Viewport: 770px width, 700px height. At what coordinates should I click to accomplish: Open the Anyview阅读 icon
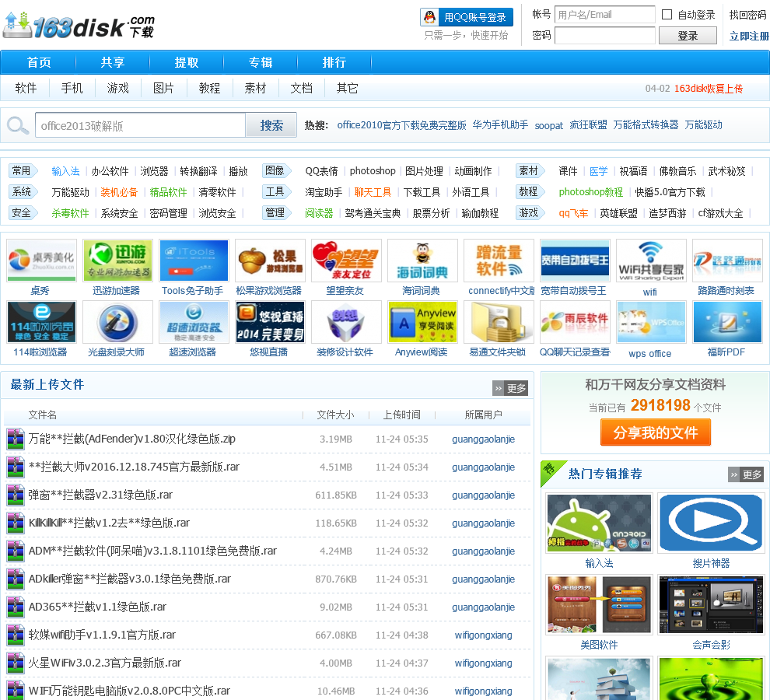click(x=422, y=322)
